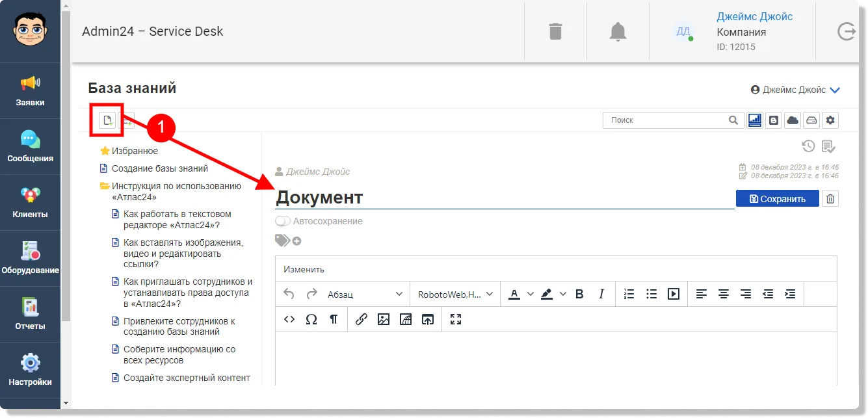Open knowledge base settings gear

[x=830, y=120]
